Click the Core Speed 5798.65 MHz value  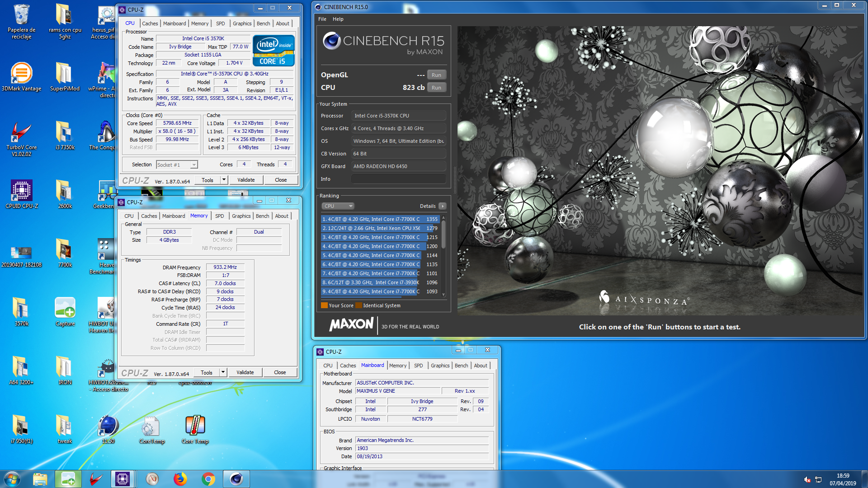coord(177,123)
